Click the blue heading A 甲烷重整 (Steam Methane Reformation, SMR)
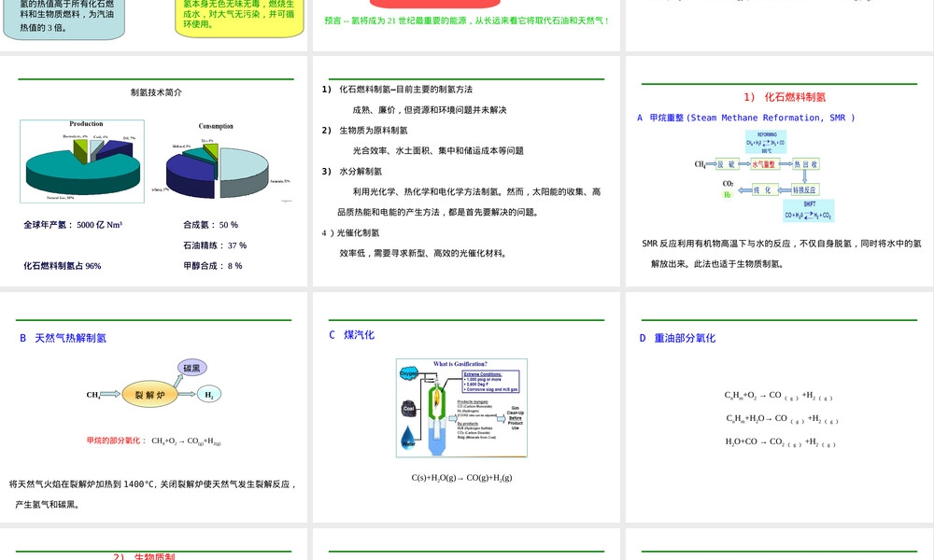The width and height of the screenshot is (934, 560). (x=745, y=118)
